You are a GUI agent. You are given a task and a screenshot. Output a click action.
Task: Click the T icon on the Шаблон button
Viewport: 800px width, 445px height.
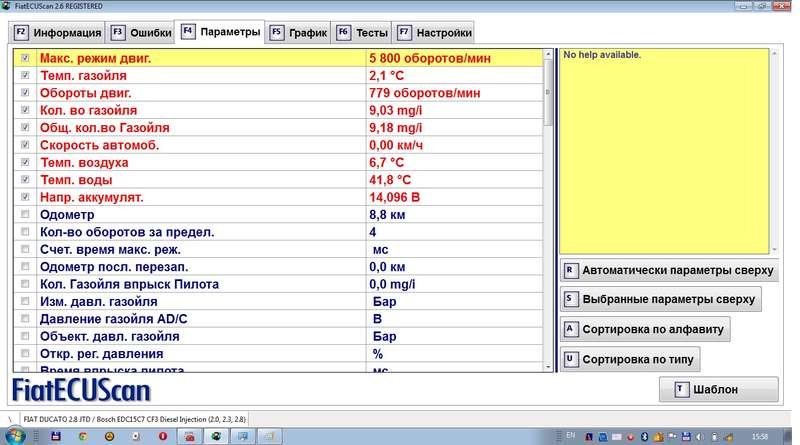pyautogui.click(x=678, y=389)
